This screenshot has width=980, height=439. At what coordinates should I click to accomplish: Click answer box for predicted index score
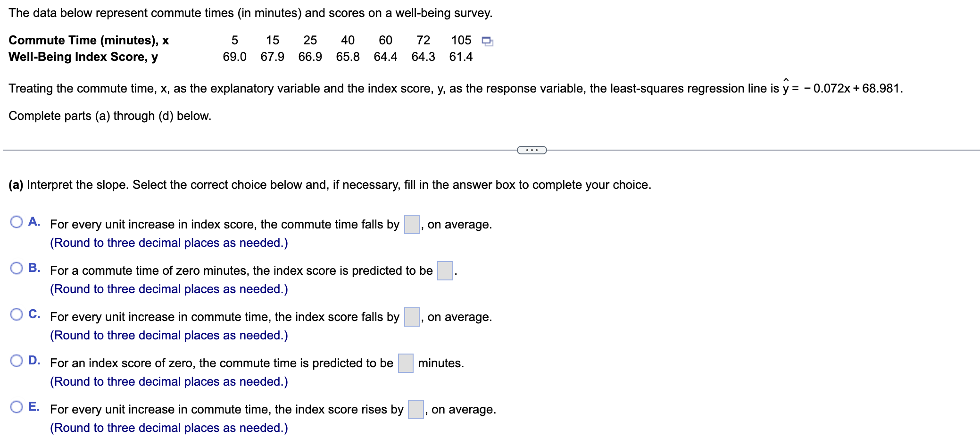(445, 270)
